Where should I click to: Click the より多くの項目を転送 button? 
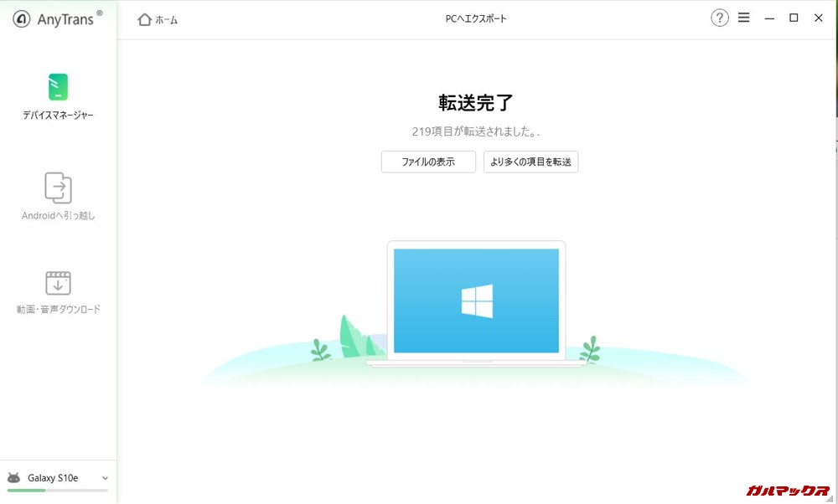pos(530,162)
